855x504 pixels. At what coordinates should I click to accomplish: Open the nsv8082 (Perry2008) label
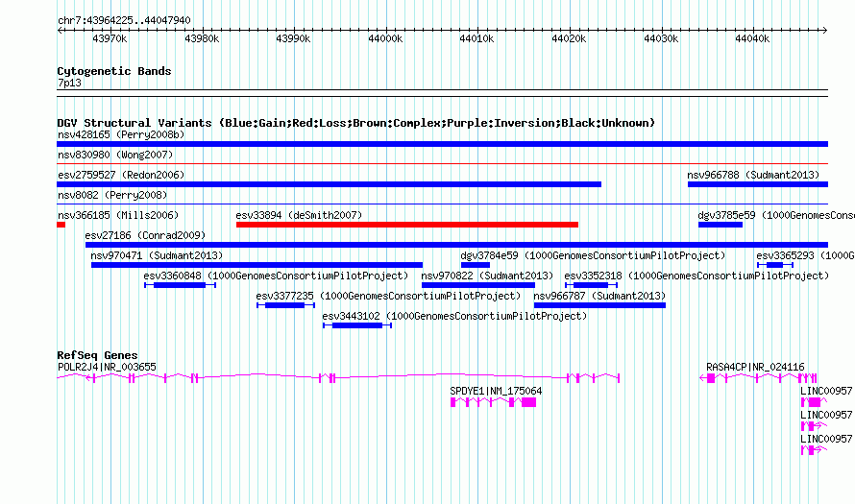pos(112,195)
